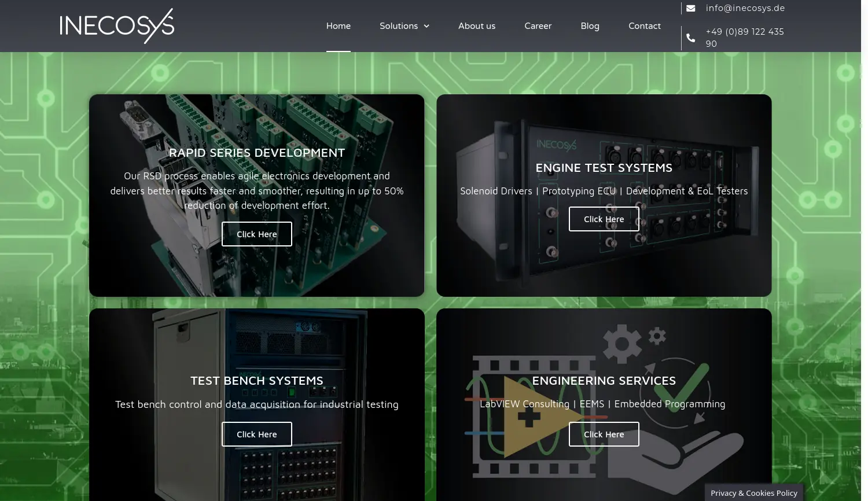This screenshot has width=868, height=501.
Task: Click Here under Engineering Services
Action: point(604,434)
